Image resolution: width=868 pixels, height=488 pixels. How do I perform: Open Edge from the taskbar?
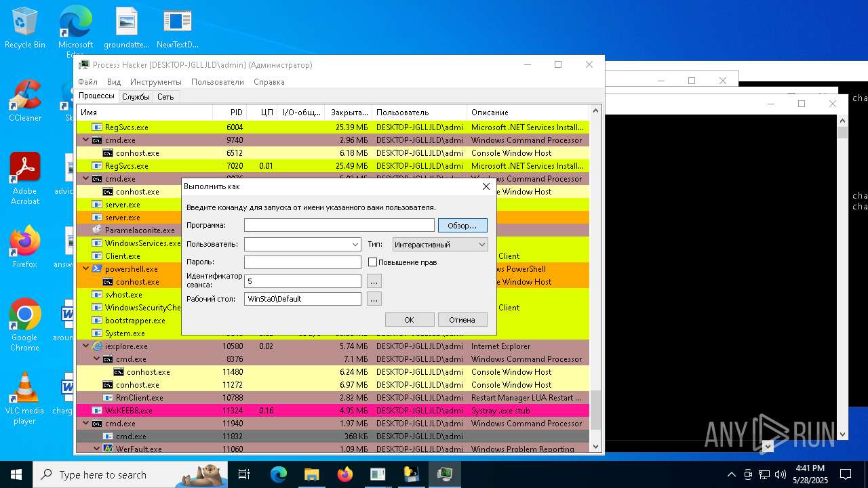[278, 474]
